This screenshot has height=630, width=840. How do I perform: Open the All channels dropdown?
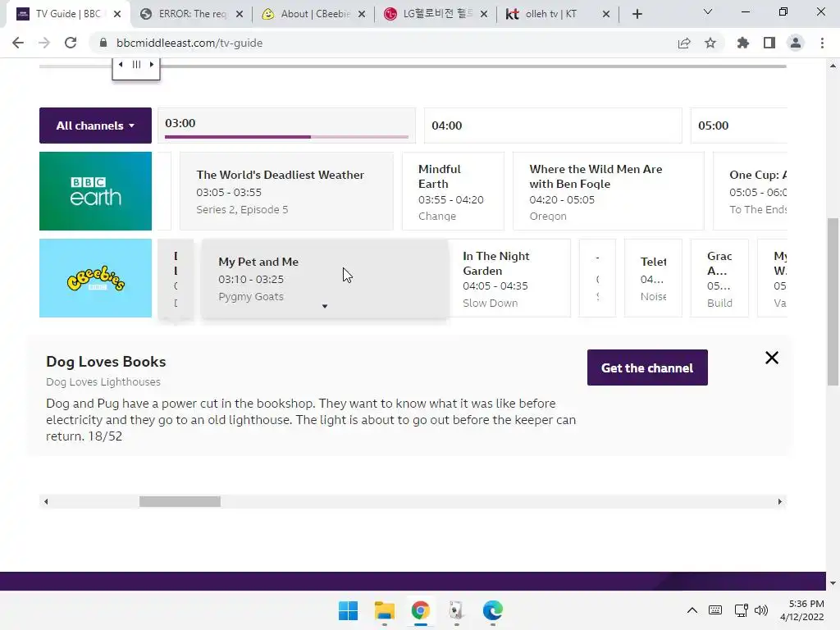click(95, 126)
